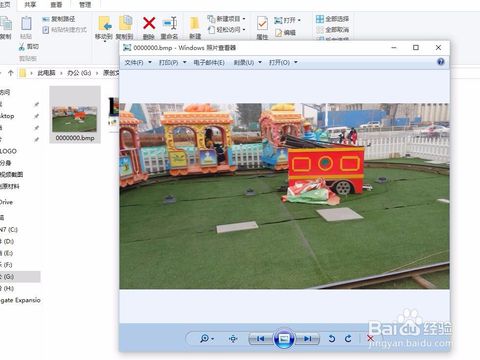The height and width of the screenshot is (360, 480).
Task: Open the 文件(F) menu in photo viewer
Action: (x=138, y=62)
